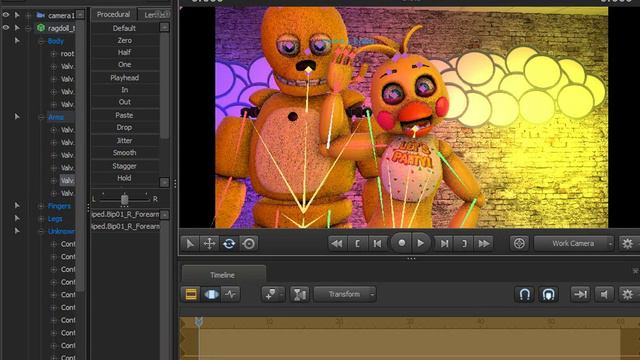Apply the Zero preset

point(124,40)
